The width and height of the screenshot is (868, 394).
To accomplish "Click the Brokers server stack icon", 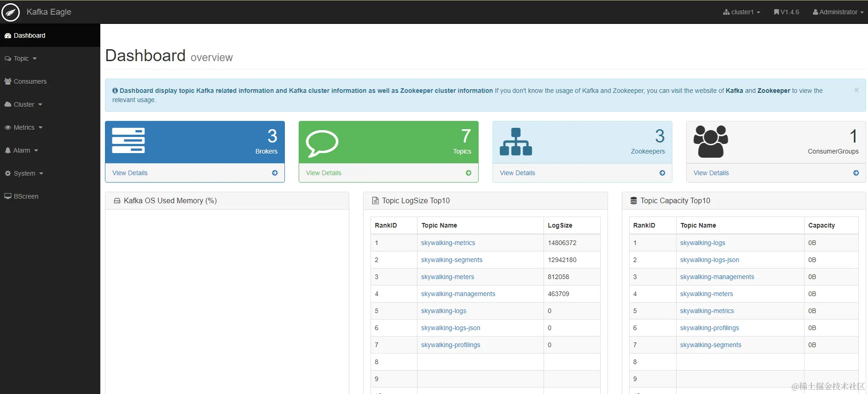I will tap(128, 141).
